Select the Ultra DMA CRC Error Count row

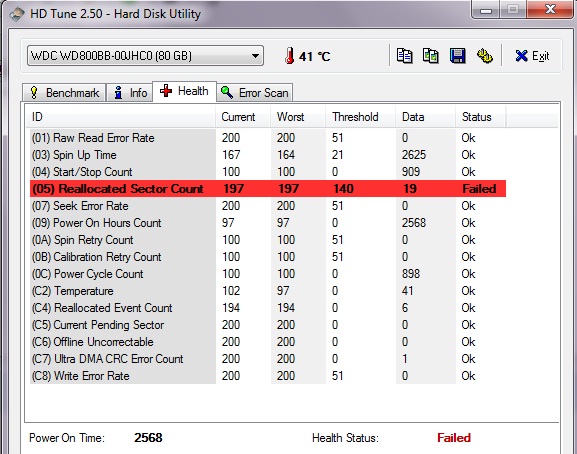(x=268, y=359)
